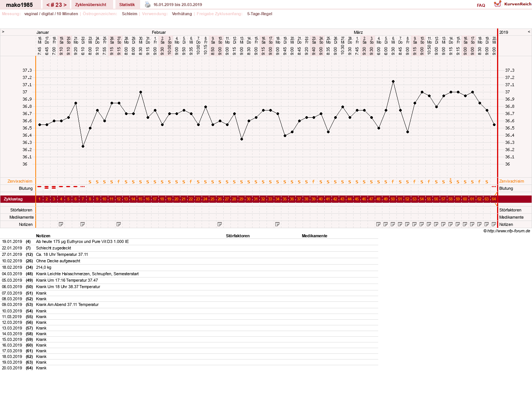The height and width of the screenshot is (410, 532).
Task: Click note row 'Ab heute 175 µg Euthyrox'
Action: [82, 241]
